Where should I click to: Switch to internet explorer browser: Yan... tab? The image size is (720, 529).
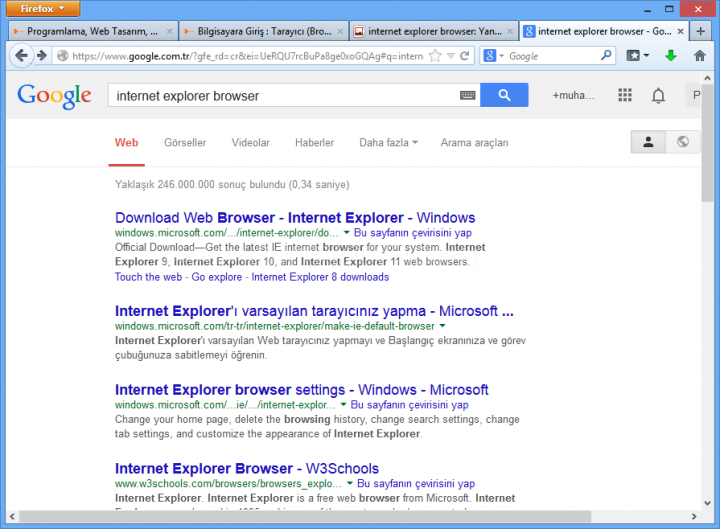[x=434, y=31]
